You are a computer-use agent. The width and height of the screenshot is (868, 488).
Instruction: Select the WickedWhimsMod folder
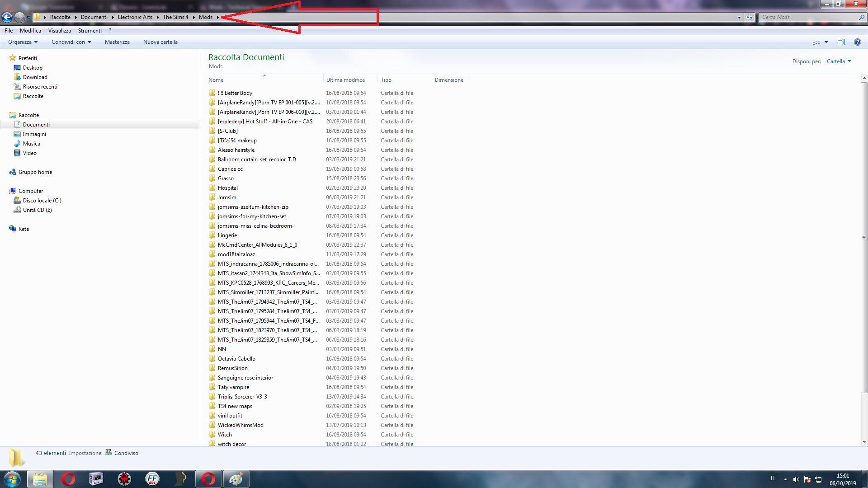[241, 425]
